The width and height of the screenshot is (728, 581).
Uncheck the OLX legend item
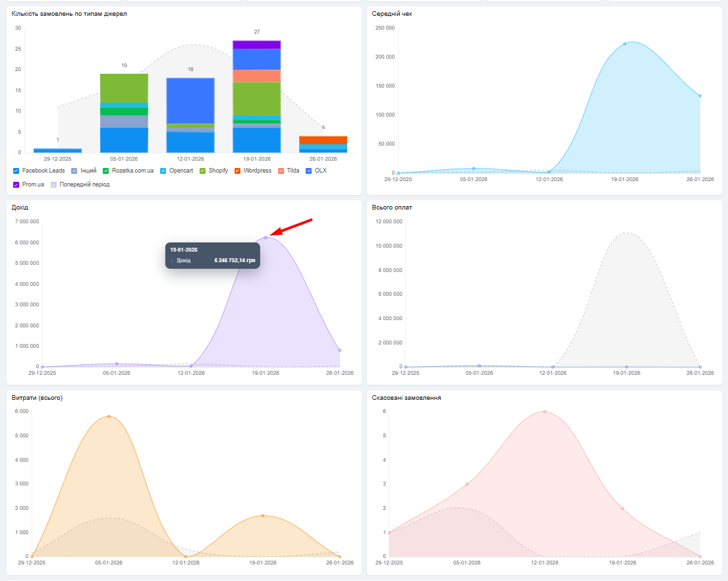tap(309, 171)
